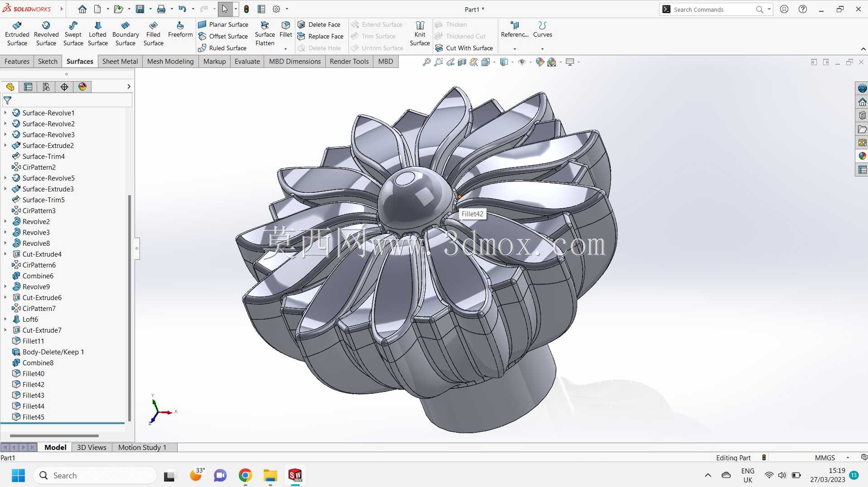Click the Ruled Surface command

(x=222, y=48)
